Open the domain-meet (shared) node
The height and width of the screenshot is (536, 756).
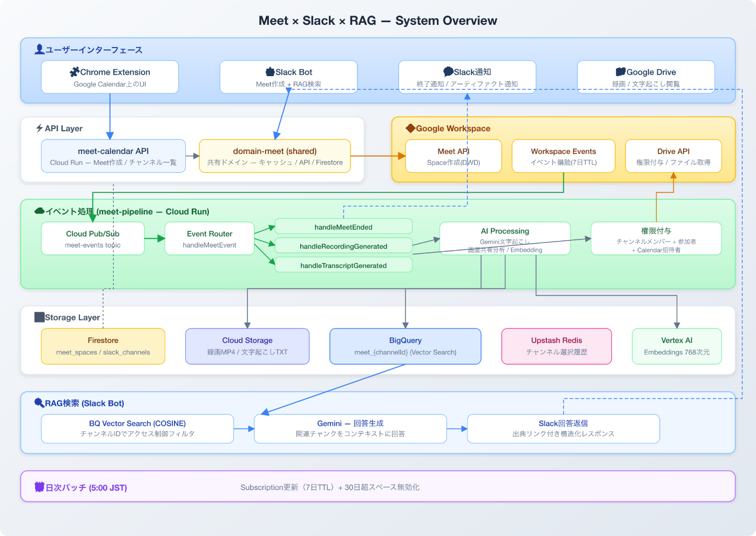coord(275,156)
